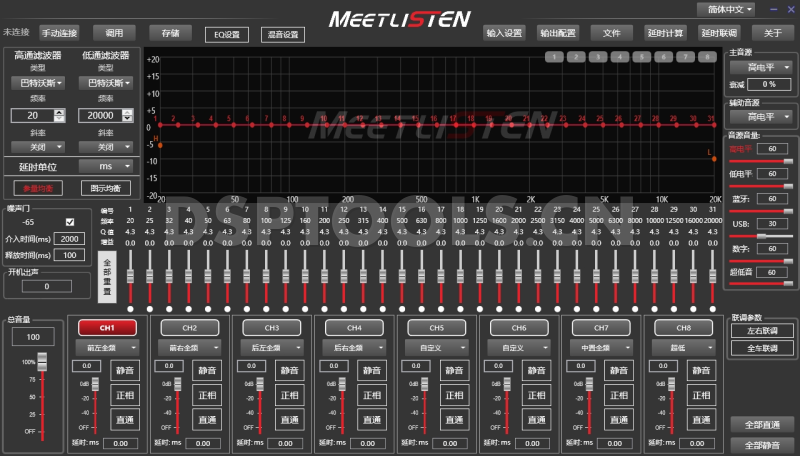Open 主音源 main source dropdown
This screenshot has width=800, height=456.
[761, 67]
